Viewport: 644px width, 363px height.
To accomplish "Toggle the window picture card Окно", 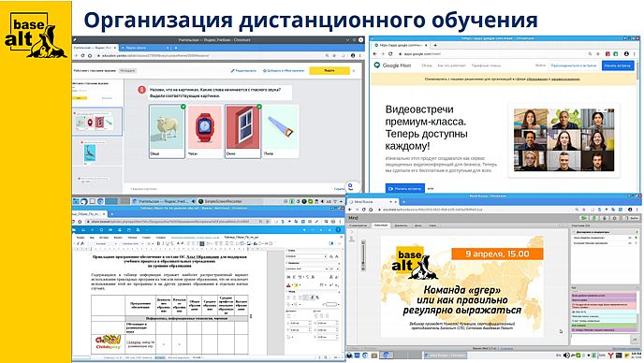I will (242, 131).
